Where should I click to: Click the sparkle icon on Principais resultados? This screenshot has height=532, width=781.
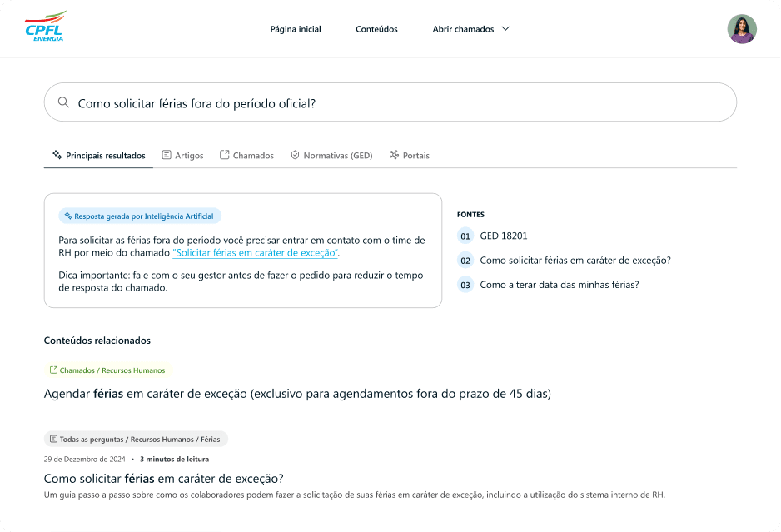tap(57, 154)
